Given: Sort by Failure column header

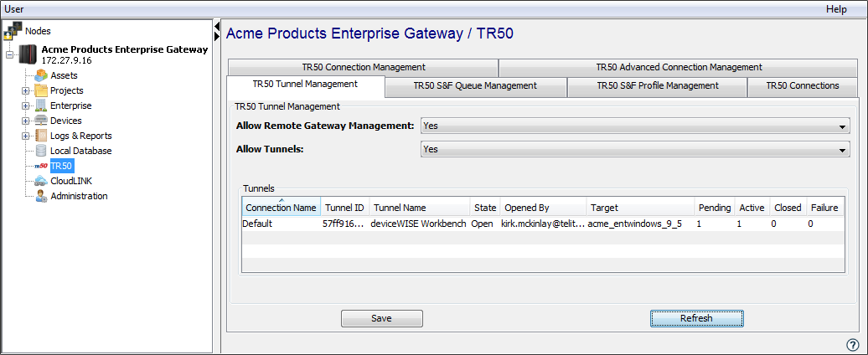Looking at the screenshot, I should click(x=824, y=207).
